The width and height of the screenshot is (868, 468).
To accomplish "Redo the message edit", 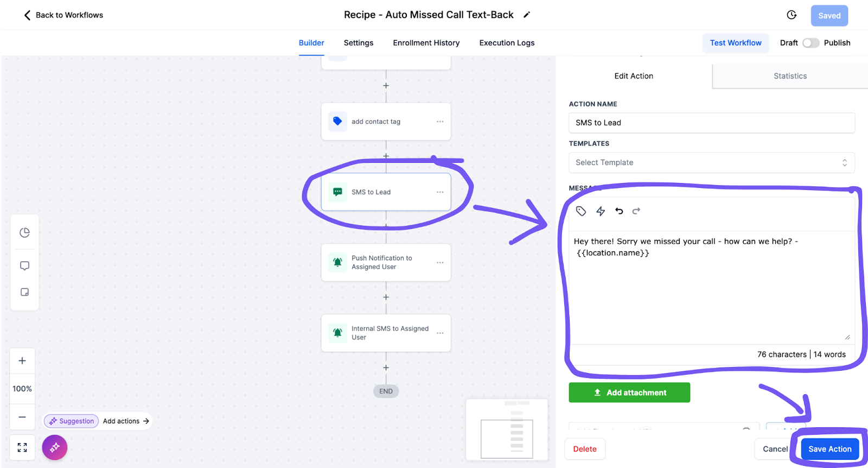I will point(636,211).
